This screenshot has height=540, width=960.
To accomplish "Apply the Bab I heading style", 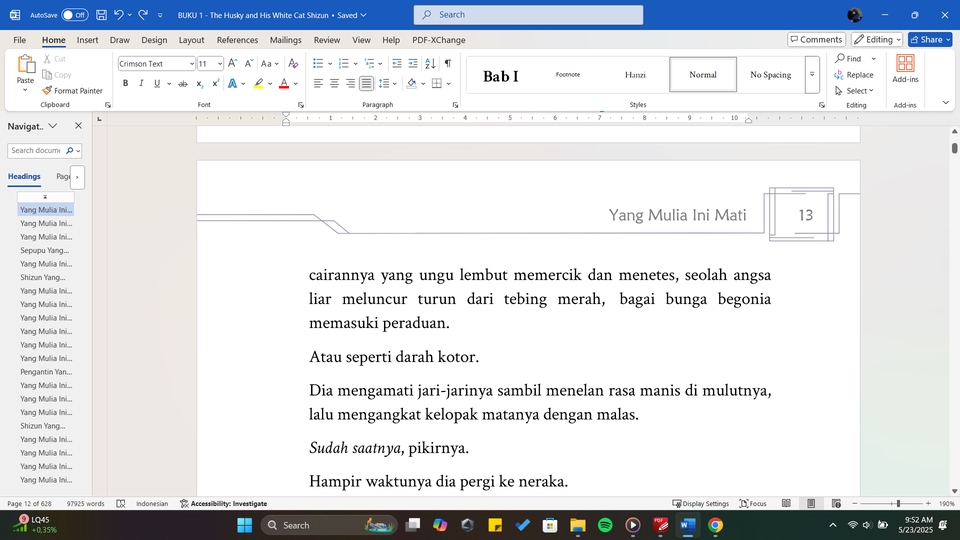I will pos(501,75).
